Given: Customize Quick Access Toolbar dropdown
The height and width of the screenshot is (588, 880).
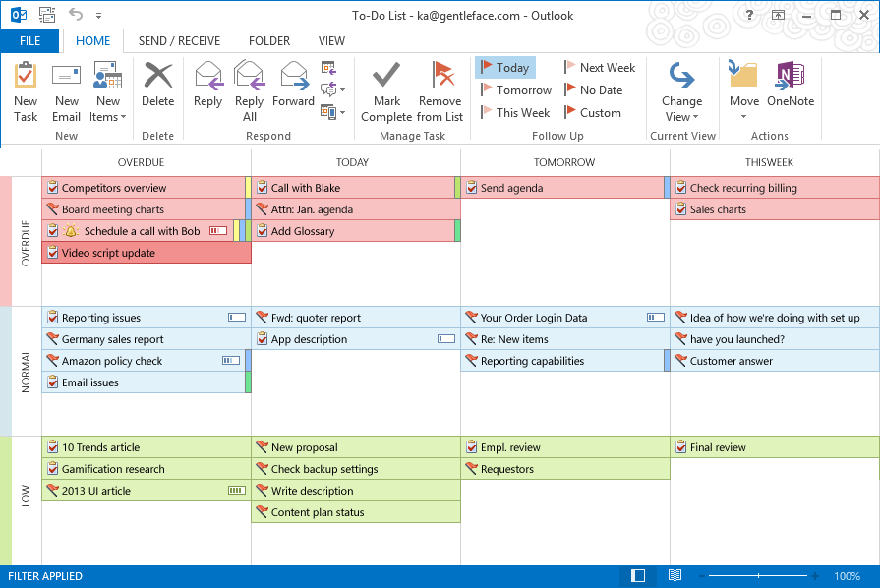Looking at the screenshot, I should [x=98, y=16].
